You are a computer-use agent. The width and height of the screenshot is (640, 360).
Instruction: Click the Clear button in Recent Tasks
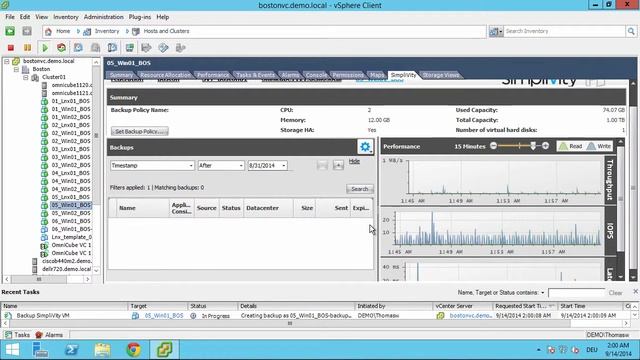tap(615, 293)
